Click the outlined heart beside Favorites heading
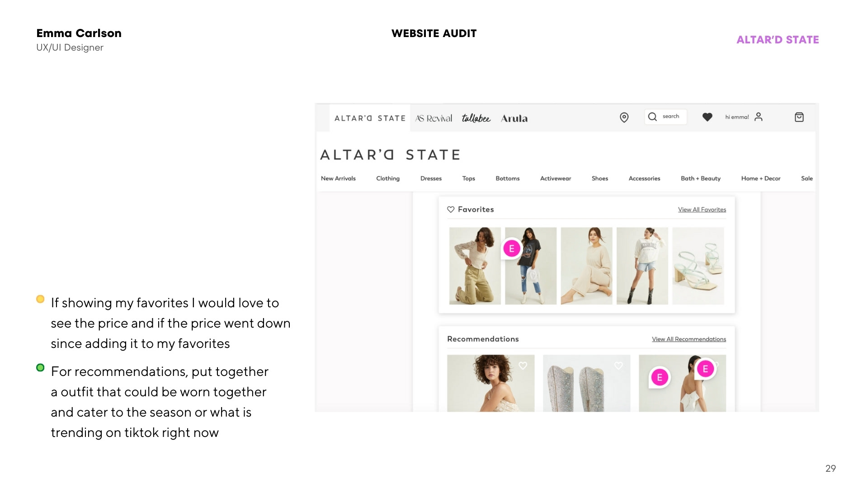Image resolution: width=868 pixels, height=488 pixels. [x=451, y=210]
